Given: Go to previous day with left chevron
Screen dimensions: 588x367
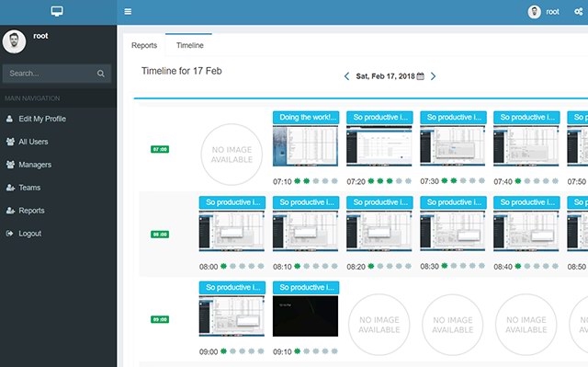Looking at the screenshot, I should coord(346,76).
